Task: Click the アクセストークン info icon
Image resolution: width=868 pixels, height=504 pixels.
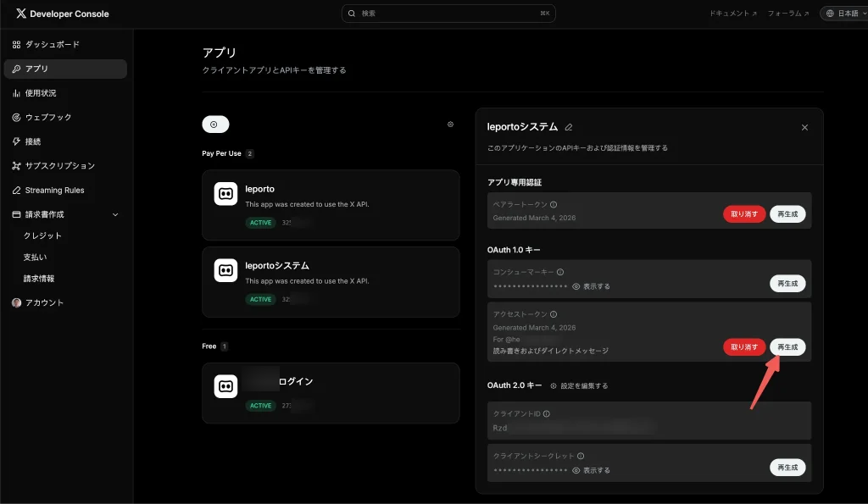Action: pos(553,314)
